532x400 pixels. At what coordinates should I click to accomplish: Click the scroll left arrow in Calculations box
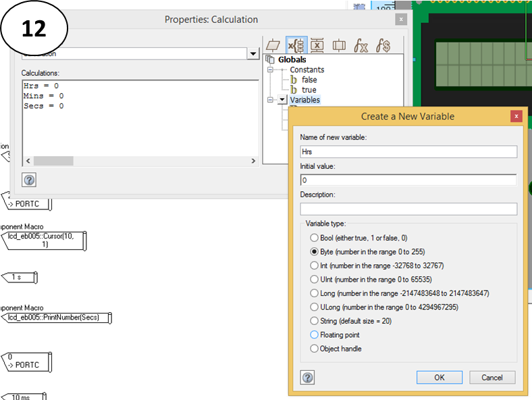(x=28, y=161)
